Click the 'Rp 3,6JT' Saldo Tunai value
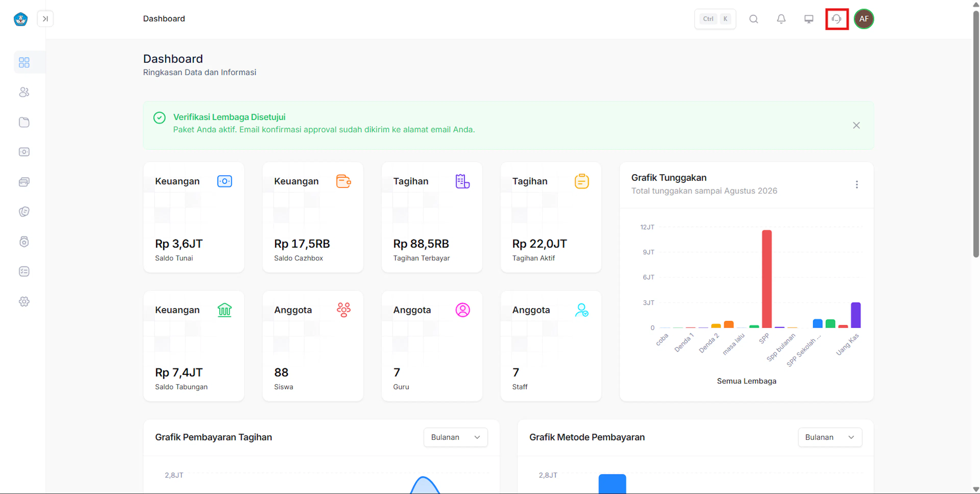This screenshot has height=494, width=980. [x=179, y=244]
